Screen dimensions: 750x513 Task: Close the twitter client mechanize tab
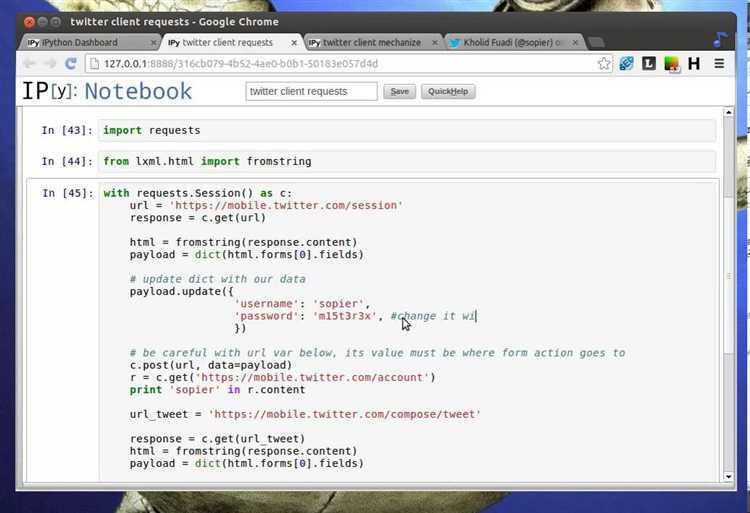click(434, 43)
